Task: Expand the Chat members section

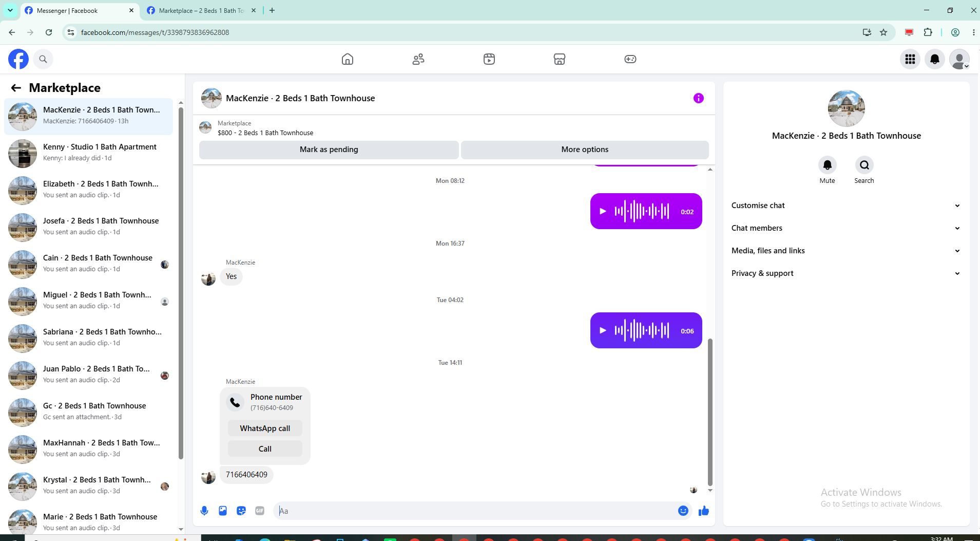Action: coord(846,228)
